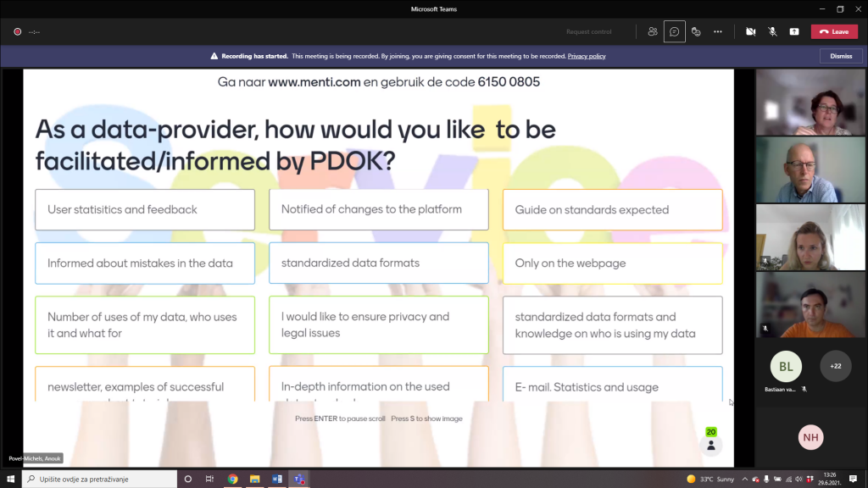
Task: Open the meeting chat icon
Action: point(674,31)
